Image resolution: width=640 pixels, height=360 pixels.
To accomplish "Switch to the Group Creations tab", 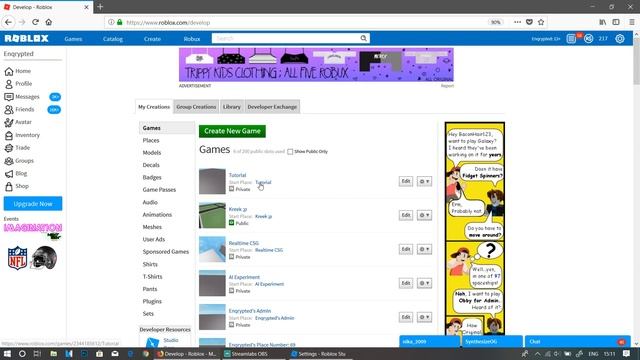I will click(x=196, y=107).
